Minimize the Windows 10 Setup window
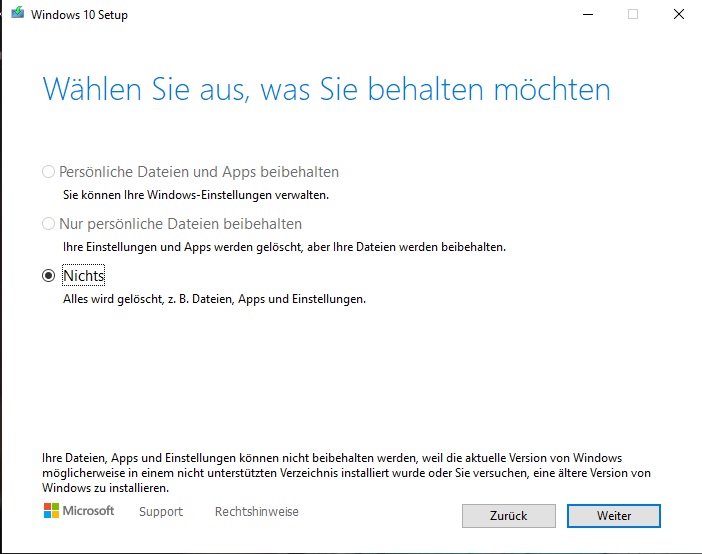The height and width of the screenshot is (554, 702). click(x=588, y=14)
